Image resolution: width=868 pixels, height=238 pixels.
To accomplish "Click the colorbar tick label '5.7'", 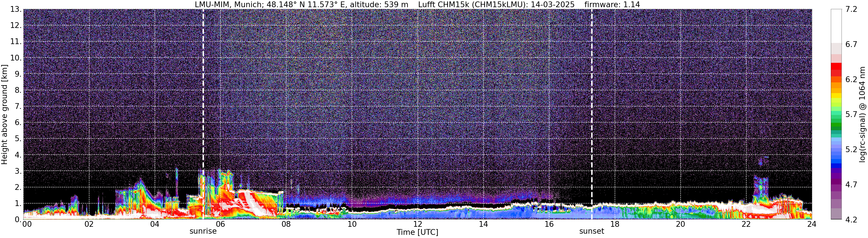I will click(x=851, y=115).
